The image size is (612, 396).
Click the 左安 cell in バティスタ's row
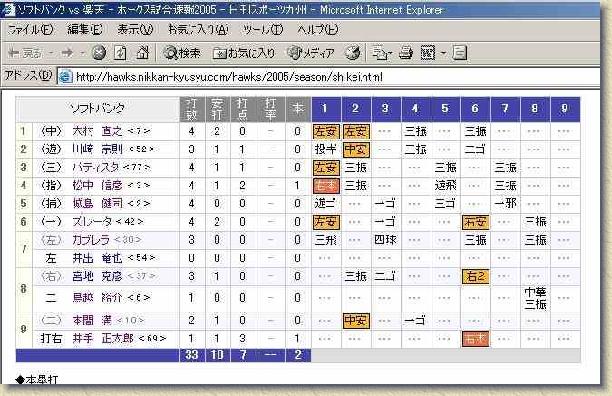click(326, 168)
